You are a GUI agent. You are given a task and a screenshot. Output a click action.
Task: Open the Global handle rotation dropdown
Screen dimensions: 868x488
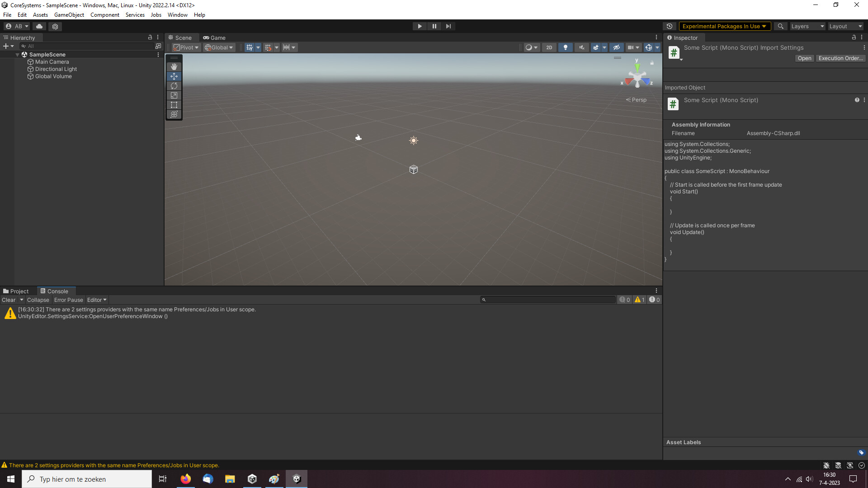[x=219, y=47]
